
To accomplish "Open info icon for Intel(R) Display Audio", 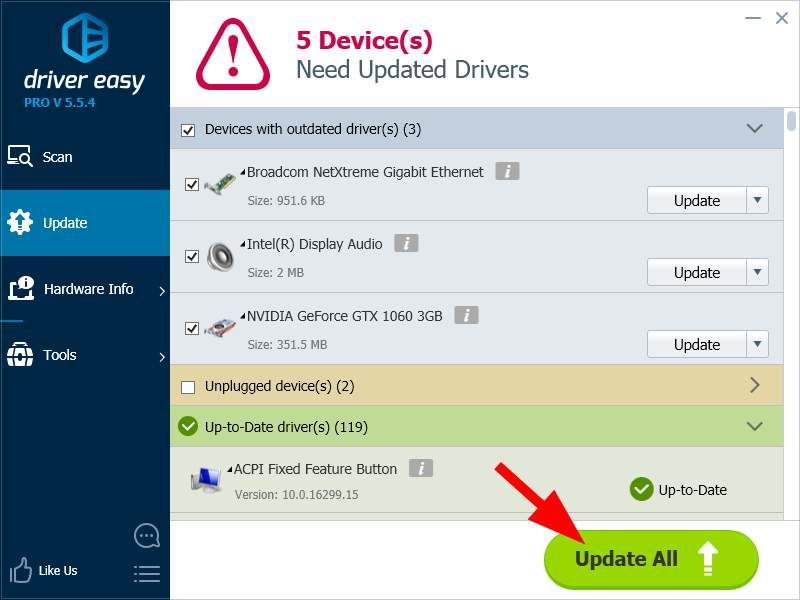I will point(406,244).
